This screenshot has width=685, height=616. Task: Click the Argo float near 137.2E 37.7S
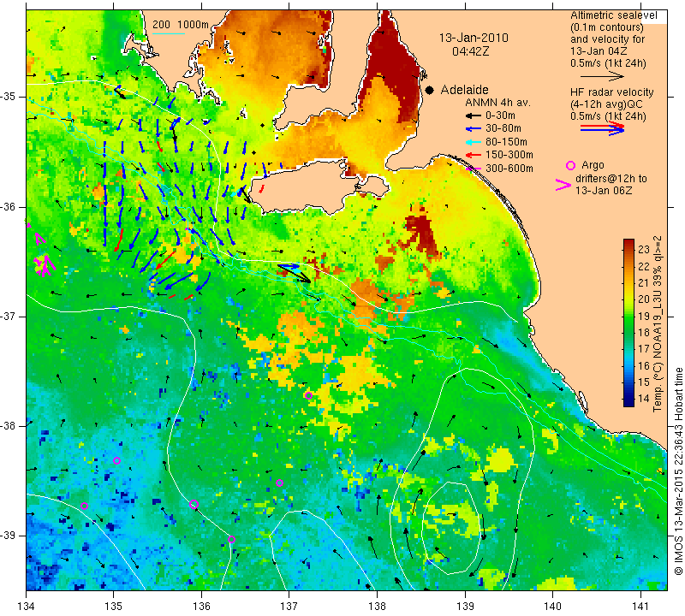pyautogui.click(x=308, y=395)
